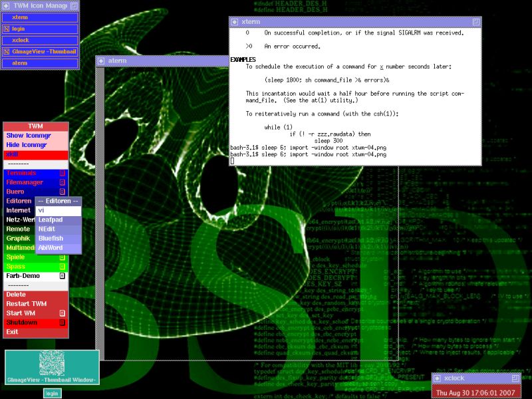Click the TWM Icon Manager resize button
Image resolution: width=532 pixels, height=399 pixels.
[73, 6]
